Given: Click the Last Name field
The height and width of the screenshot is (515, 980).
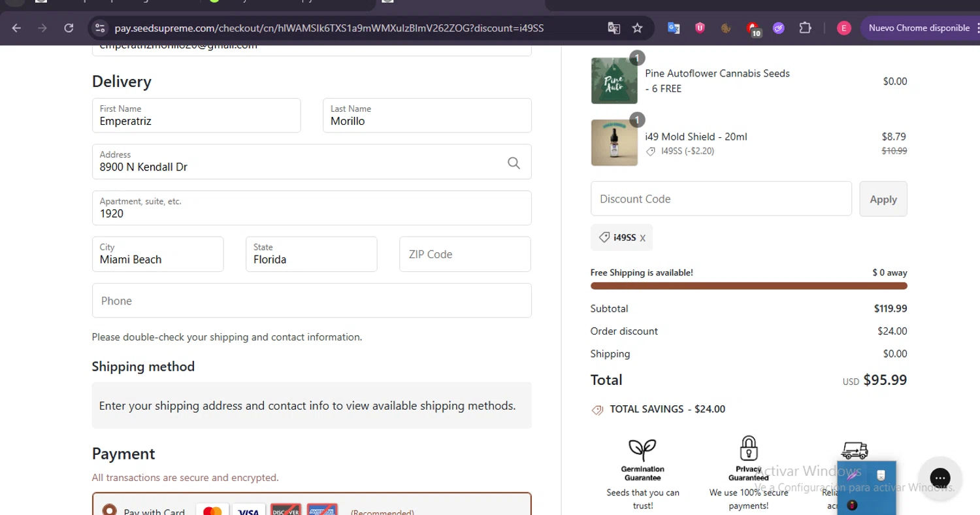Looking at the screenshot, I should (x=427, y=116).
